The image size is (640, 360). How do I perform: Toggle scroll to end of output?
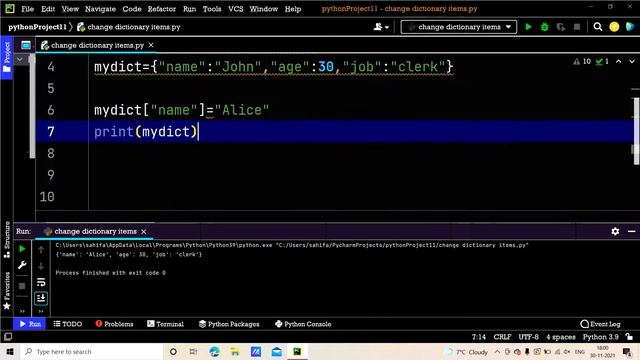coord(41,298)
